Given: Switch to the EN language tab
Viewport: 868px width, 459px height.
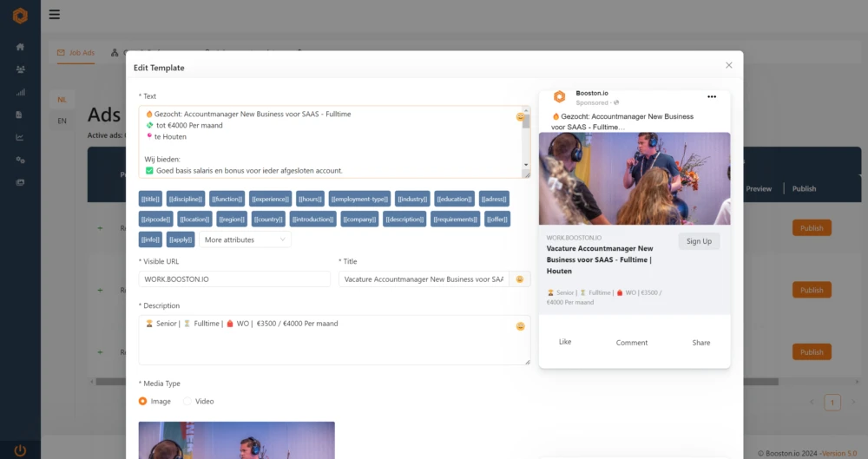Looking at the screenshot, I should (x=62, y=121).
